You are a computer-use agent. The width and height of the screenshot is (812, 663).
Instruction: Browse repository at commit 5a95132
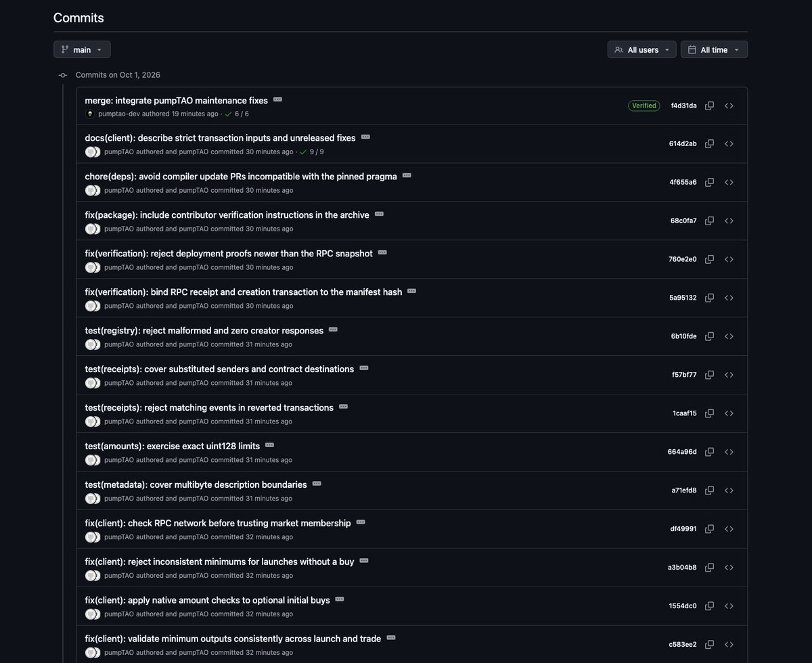click(x=729, y=298)
